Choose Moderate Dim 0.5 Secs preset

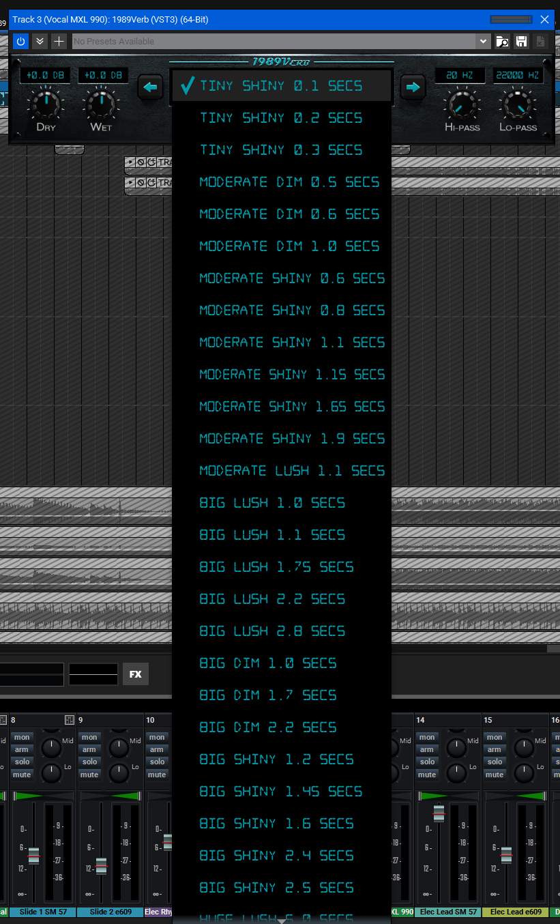(282, 182)
